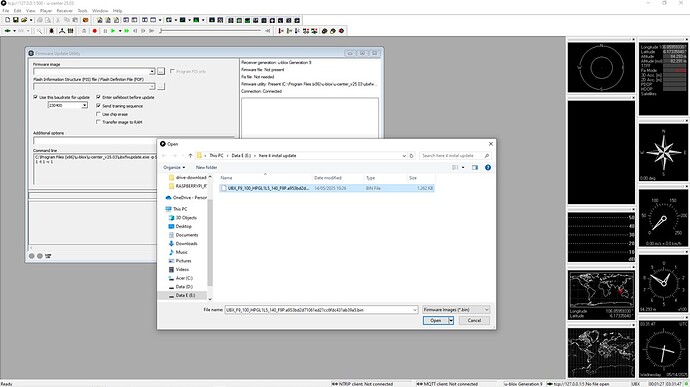The width and height of the screenshot is (690, 387).
Task: Click the red record button in toolbar
Action: tap(95, 31)
